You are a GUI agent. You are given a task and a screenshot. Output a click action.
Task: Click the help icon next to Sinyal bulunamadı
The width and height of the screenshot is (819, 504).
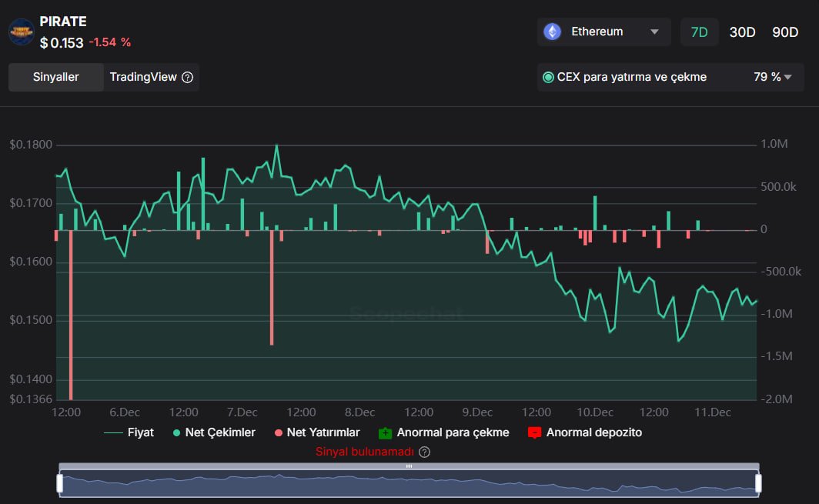click(x=425, y=452)
